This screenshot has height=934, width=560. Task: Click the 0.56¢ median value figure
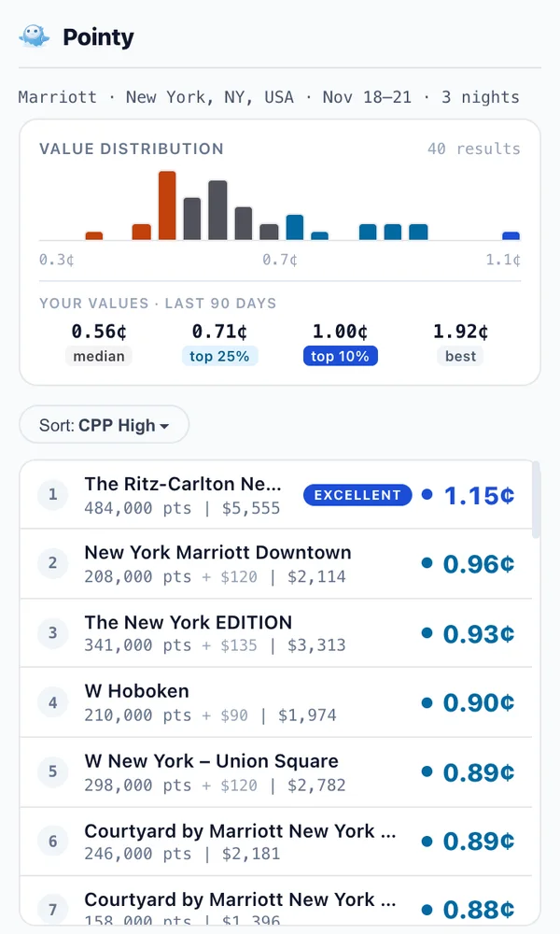click(99, 332)
